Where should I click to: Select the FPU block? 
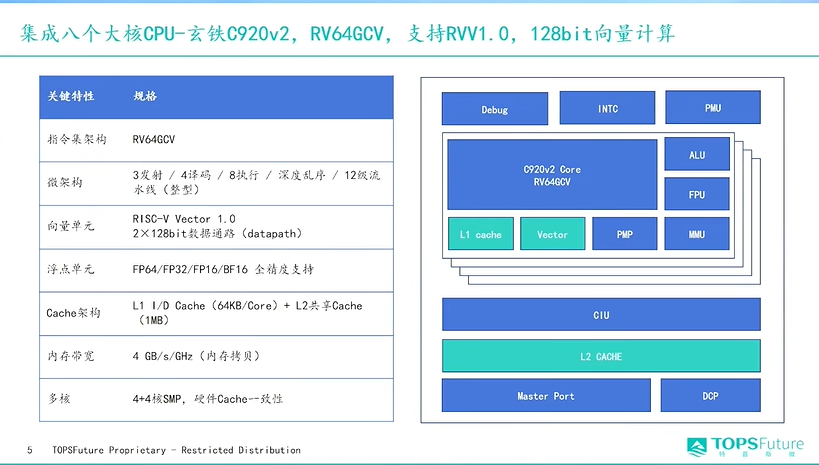coord(697,194)
